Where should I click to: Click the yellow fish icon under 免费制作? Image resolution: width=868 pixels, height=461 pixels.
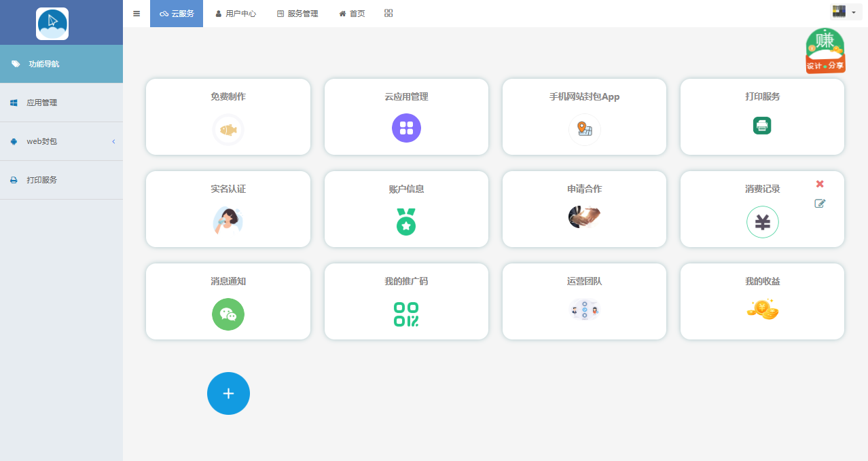[x=228, y=129]
